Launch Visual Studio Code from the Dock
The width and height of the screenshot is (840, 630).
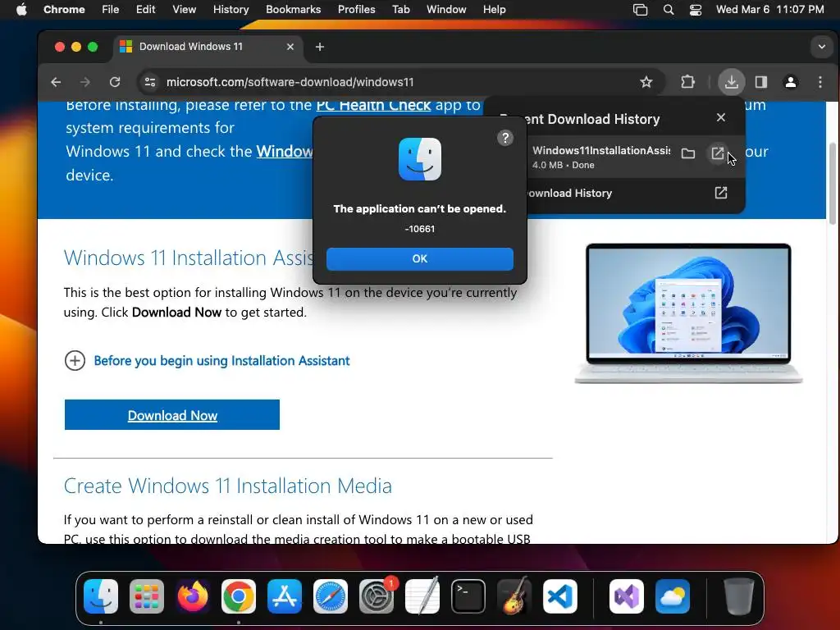point(559,596)
